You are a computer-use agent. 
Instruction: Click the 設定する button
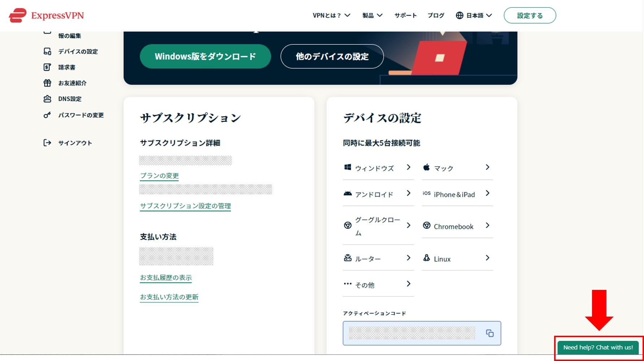click(530, 15)
